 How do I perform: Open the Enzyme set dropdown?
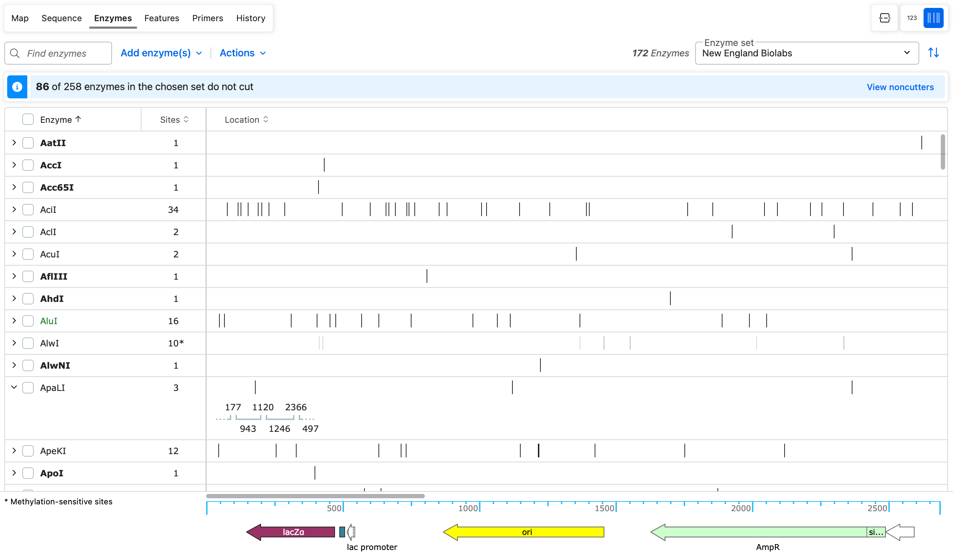(x=806, y=53)
